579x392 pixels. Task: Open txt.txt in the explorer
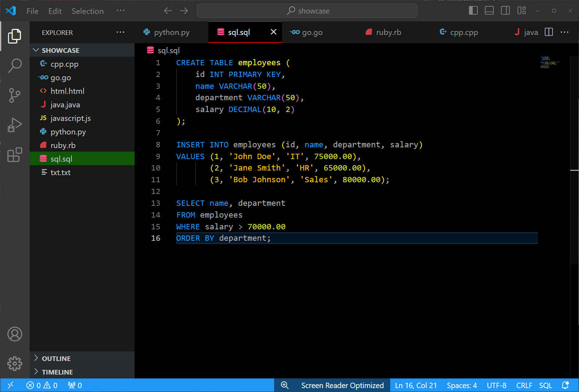coord(82,172)
